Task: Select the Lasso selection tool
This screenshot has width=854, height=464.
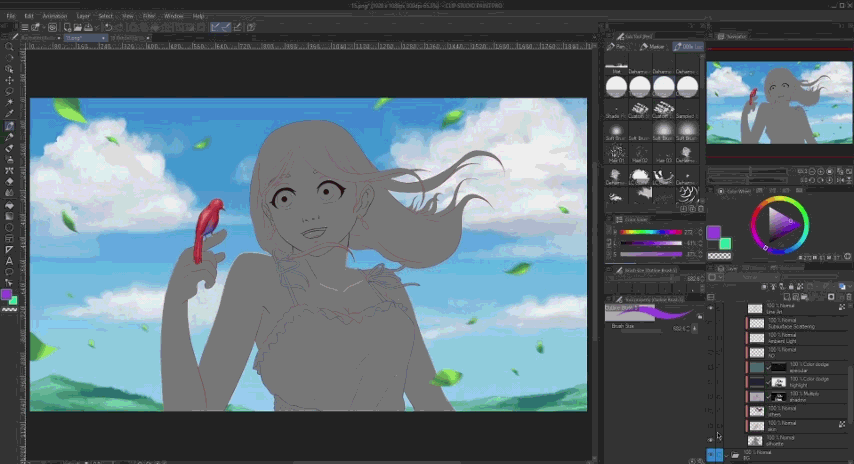Action: (10, 91)
